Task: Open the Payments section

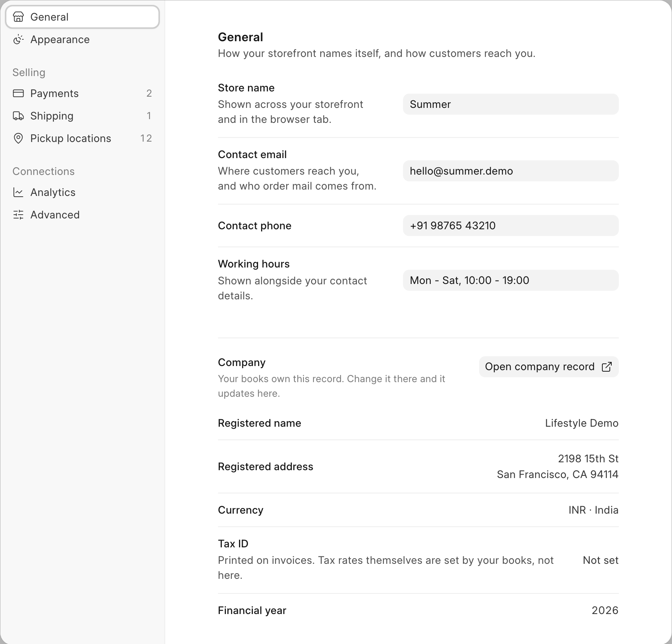Action: pos(82,93)
